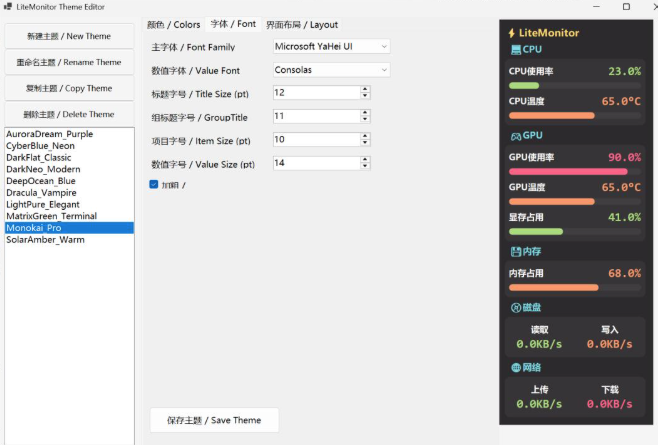The image size is (658, 445).
Task: Click the lightning bolt icon beside LiteMonitor
Action: click(512, 33)
